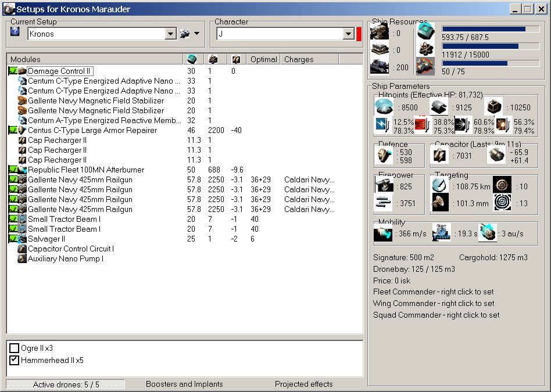Image resolution: width=551 pixels, height=392 pixels.
Task: Click the Salvager II module icon
Action: tap(22, 239)
